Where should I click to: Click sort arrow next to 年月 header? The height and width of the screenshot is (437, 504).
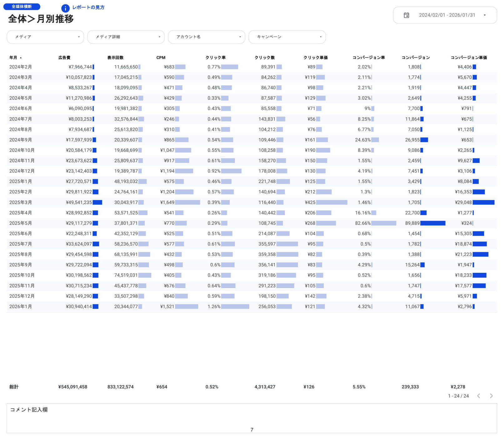click(x=21, y=58)
